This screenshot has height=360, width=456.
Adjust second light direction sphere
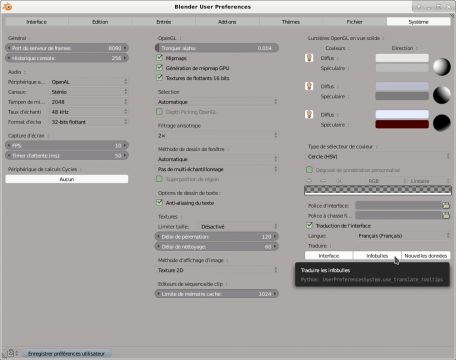[442, 95]
